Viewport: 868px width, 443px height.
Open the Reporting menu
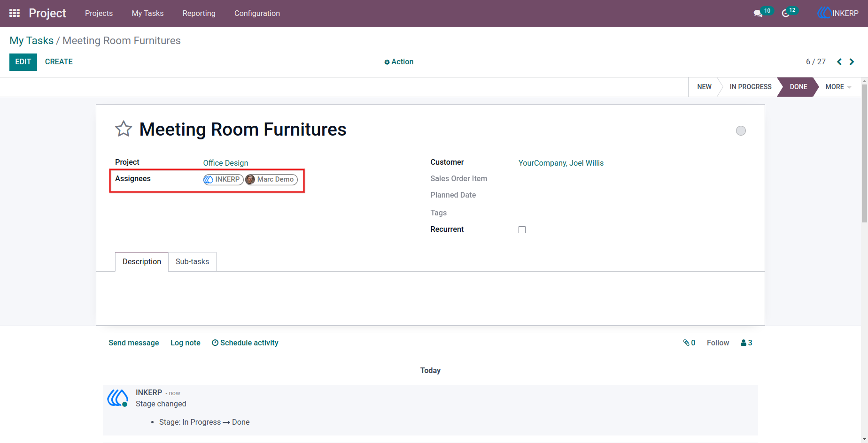[199, 13]
